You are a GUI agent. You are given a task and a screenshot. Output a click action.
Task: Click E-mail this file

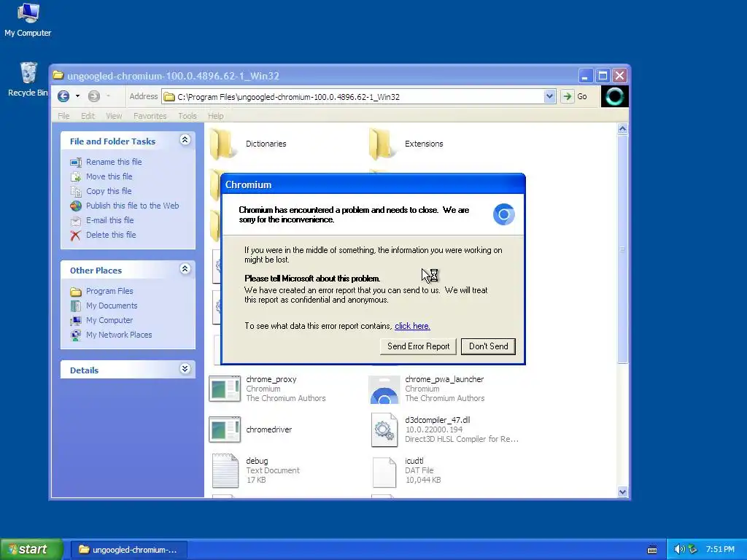click(x=109, y=220)
